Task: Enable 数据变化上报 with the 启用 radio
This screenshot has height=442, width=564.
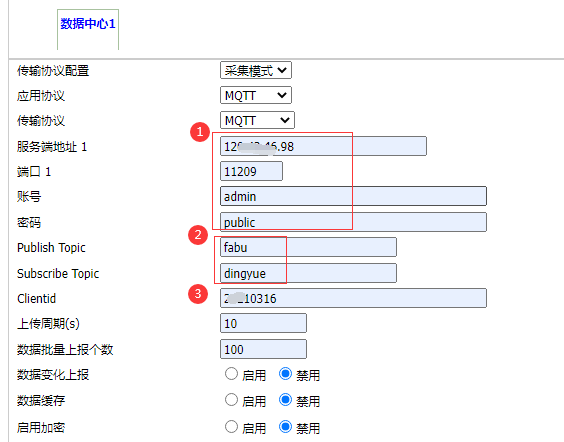Action: (x=231, y=374)
